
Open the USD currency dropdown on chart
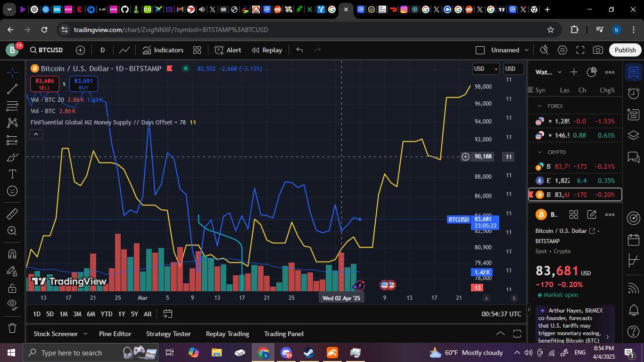click(x=486, y=69)
